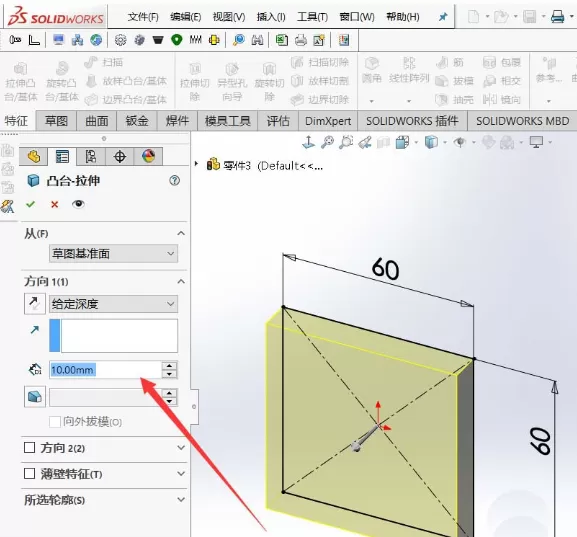Pin the menu bar with pushpin
Viewport: 577px width, 537px height.
[x=443, y=17]
